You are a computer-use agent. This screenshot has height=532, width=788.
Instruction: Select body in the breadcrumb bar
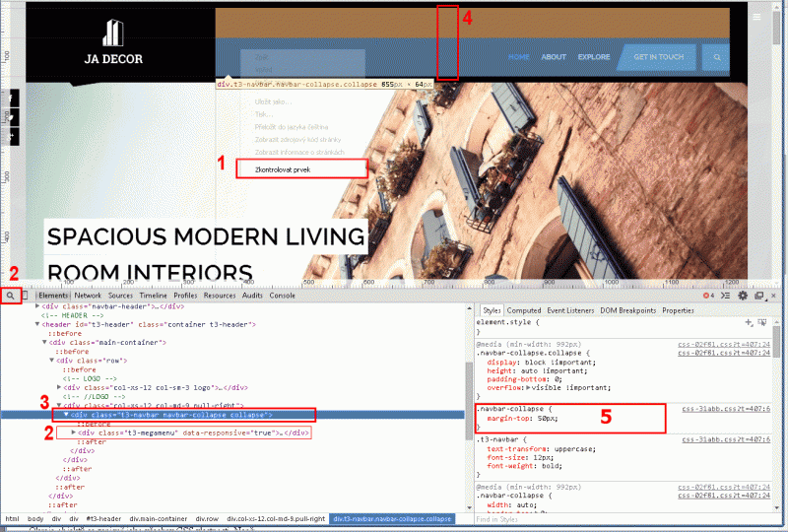click(x=35, y=519)
